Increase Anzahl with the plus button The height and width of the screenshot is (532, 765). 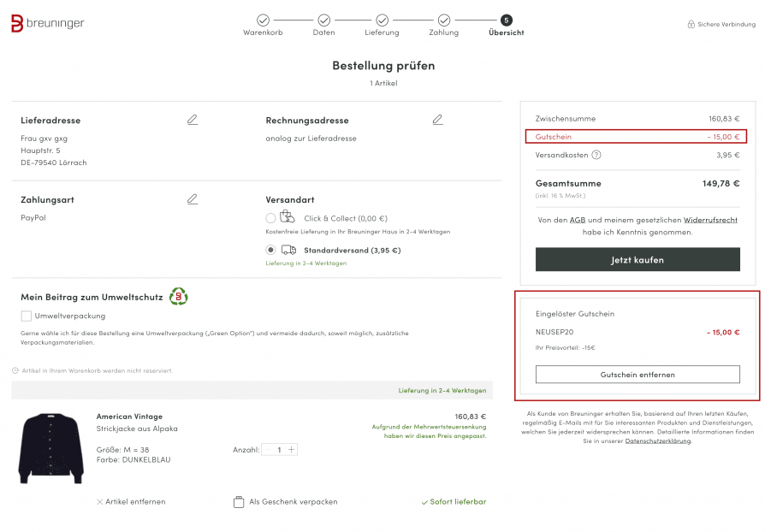(291, 450)
